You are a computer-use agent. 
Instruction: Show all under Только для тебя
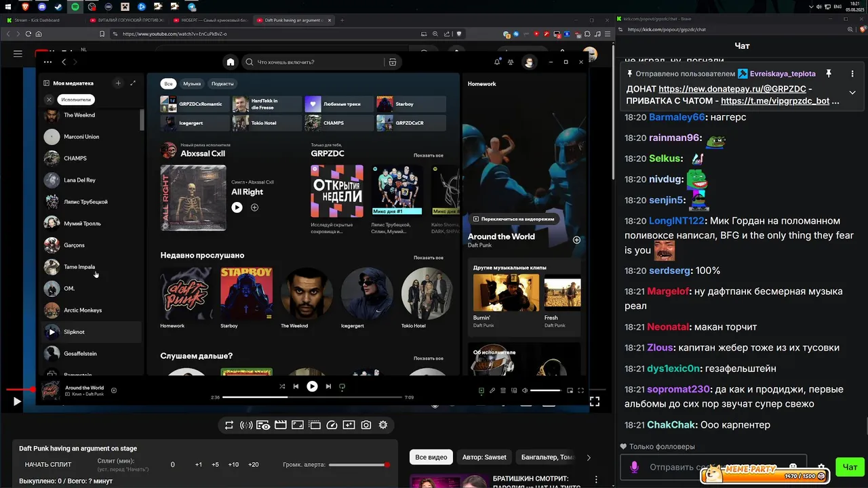click(429, 155)
